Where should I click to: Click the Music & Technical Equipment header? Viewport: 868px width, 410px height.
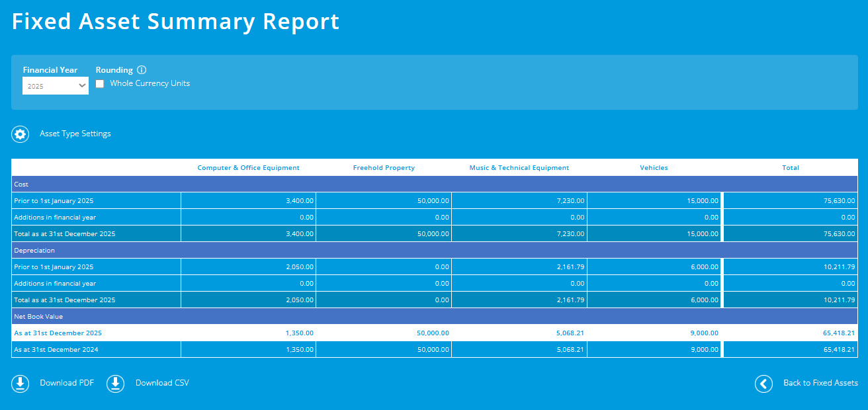(x=519, y=167)
